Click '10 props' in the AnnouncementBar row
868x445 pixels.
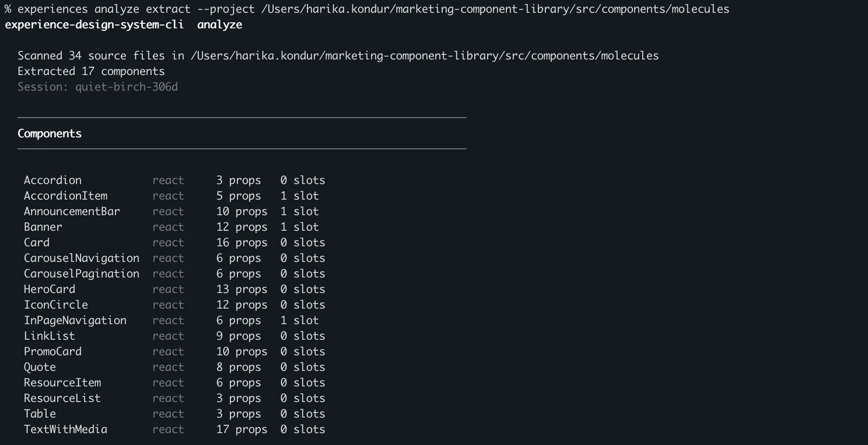[x=242, y=211]
